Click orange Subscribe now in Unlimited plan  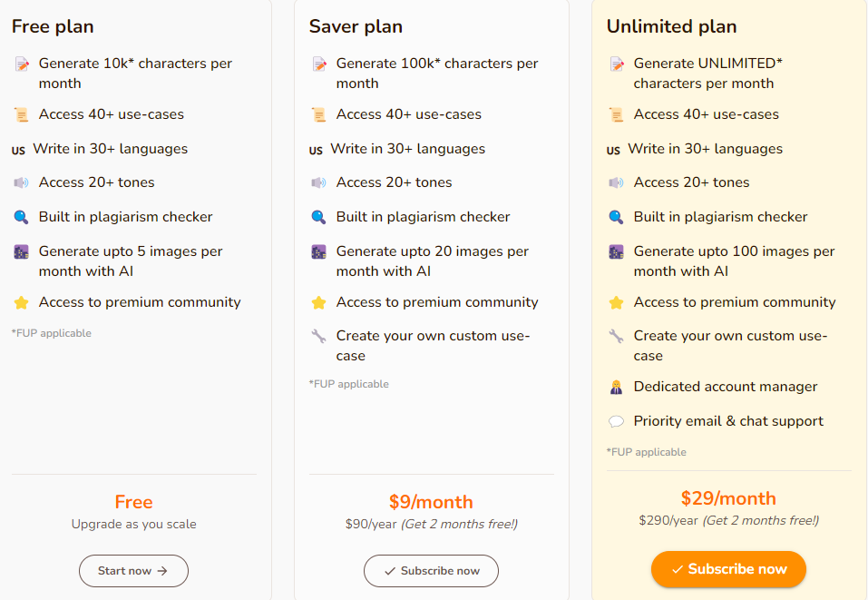(728, 569)
